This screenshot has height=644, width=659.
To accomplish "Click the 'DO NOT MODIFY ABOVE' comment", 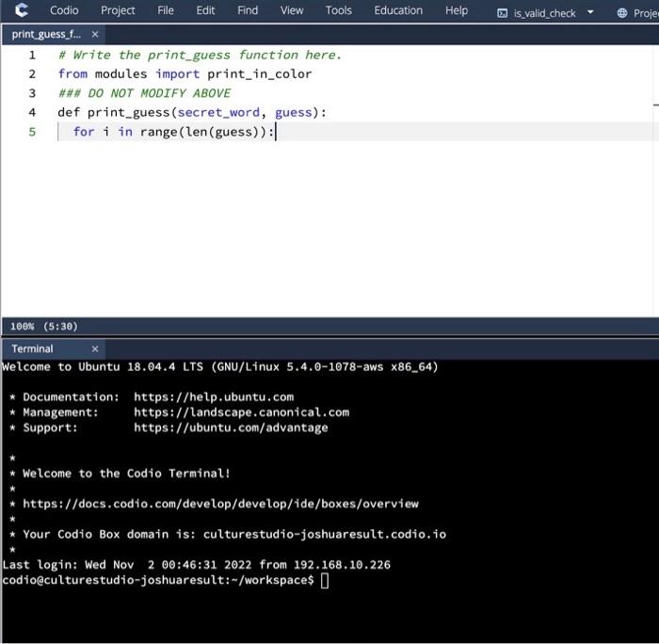I will pyautogui.click(x=145, y=93).
